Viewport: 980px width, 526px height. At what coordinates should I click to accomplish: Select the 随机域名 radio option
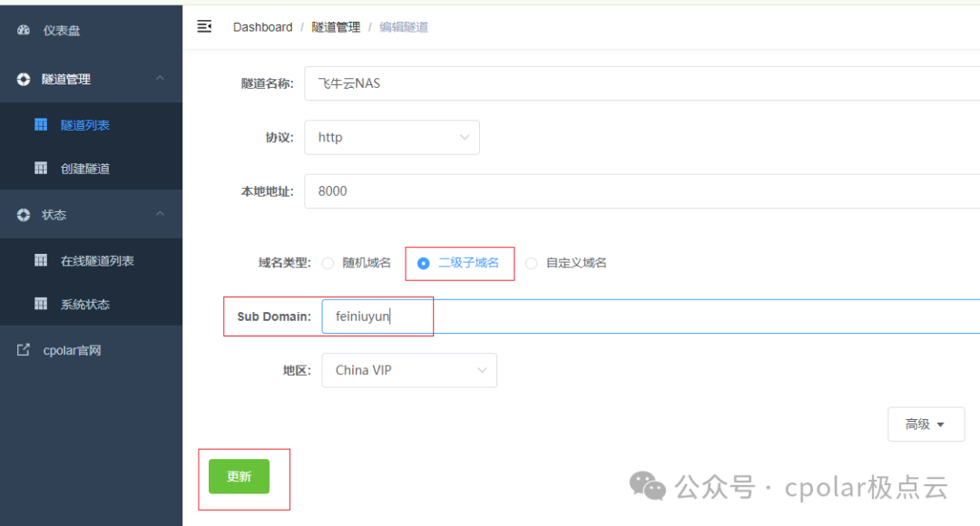pos(328,263)
